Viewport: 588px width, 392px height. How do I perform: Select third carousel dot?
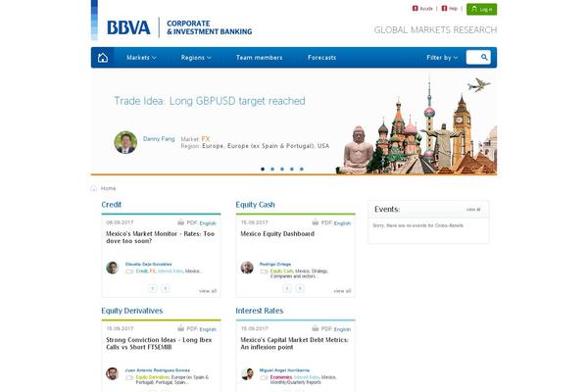(282, 170)
